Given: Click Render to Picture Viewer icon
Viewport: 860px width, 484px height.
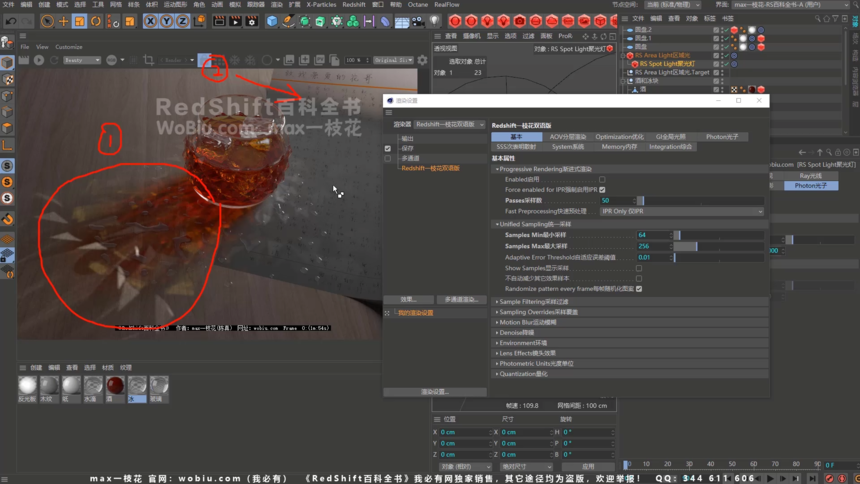Looking at the screenshot, I should pos(235,21).
